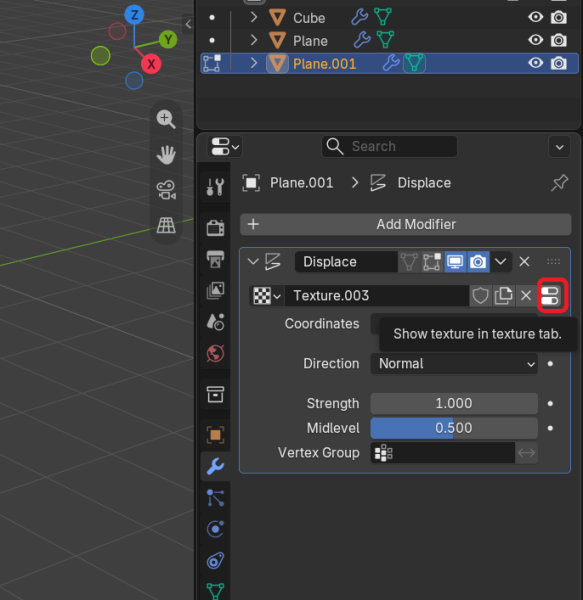This screenshot has width=583, height=600.
Task: Toggle Displace show in edit mode
Action: 432,262
